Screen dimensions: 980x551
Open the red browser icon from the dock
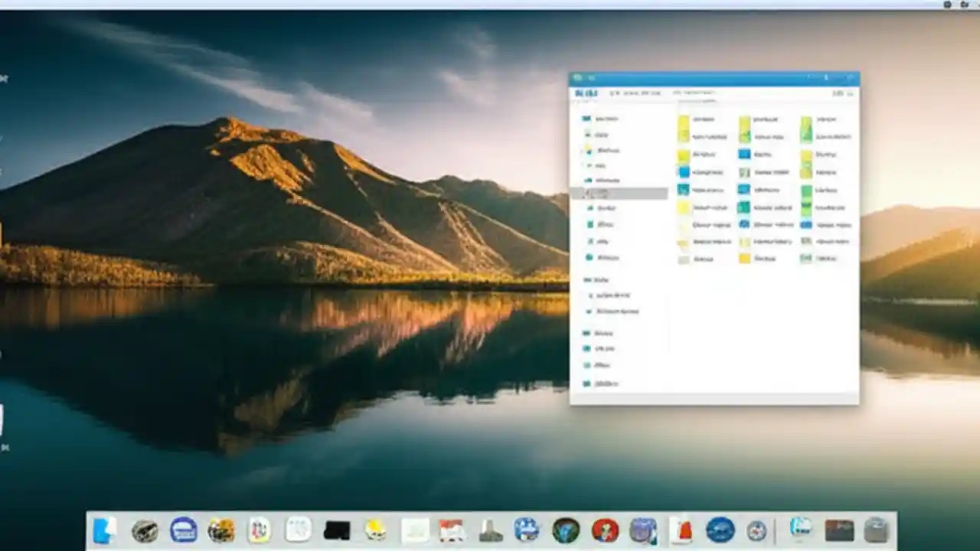click(x=604, y=529)
